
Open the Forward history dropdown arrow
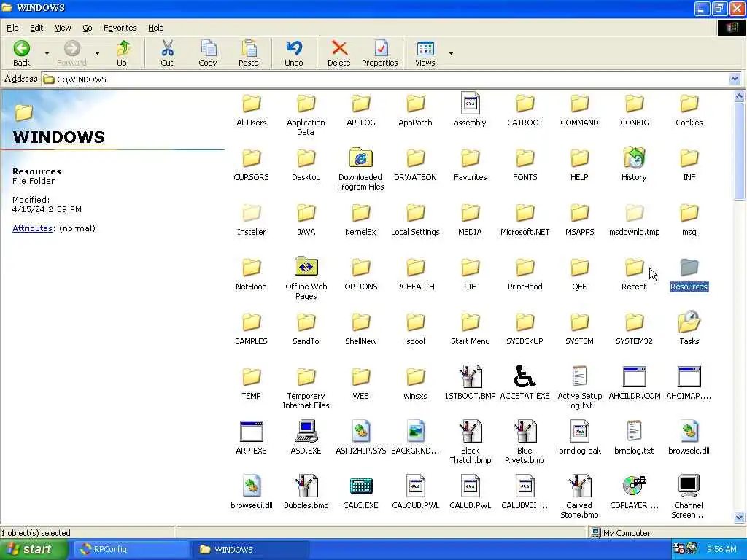97,53
